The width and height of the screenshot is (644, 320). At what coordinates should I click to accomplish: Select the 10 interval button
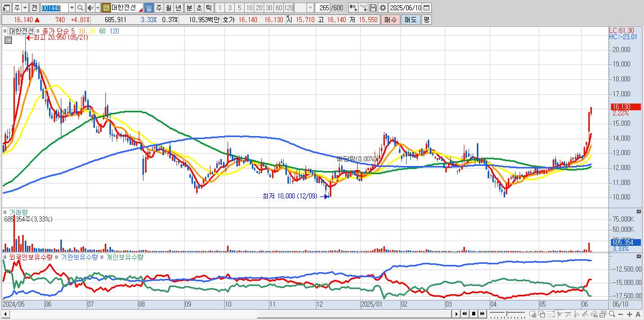250,8
